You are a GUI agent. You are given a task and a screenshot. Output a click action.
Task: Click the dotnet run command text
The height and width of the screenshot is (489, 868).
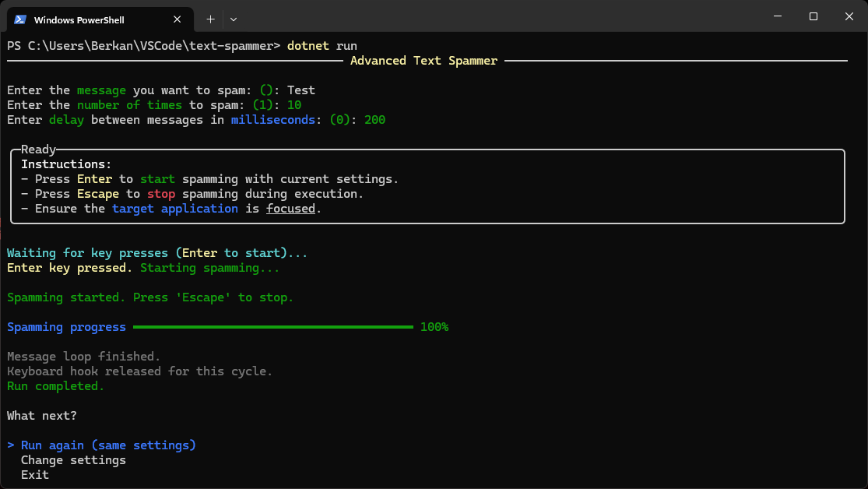(323, 45)
